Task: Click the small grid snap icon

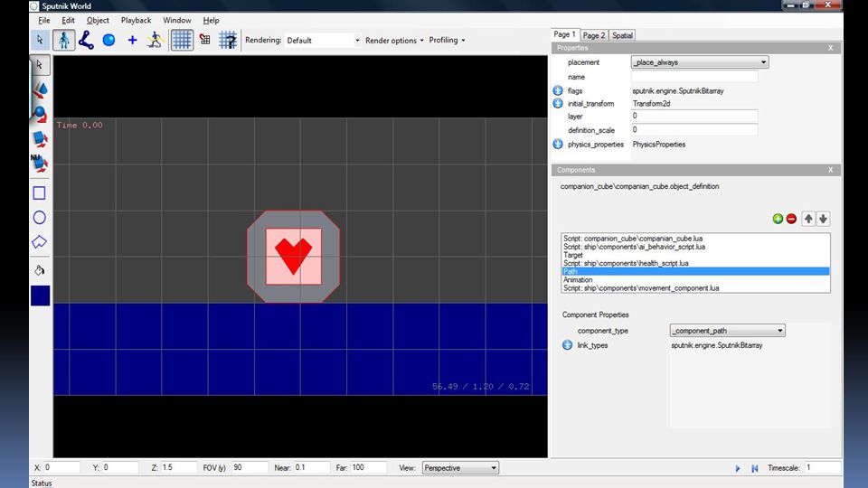Action: (205, 40)
